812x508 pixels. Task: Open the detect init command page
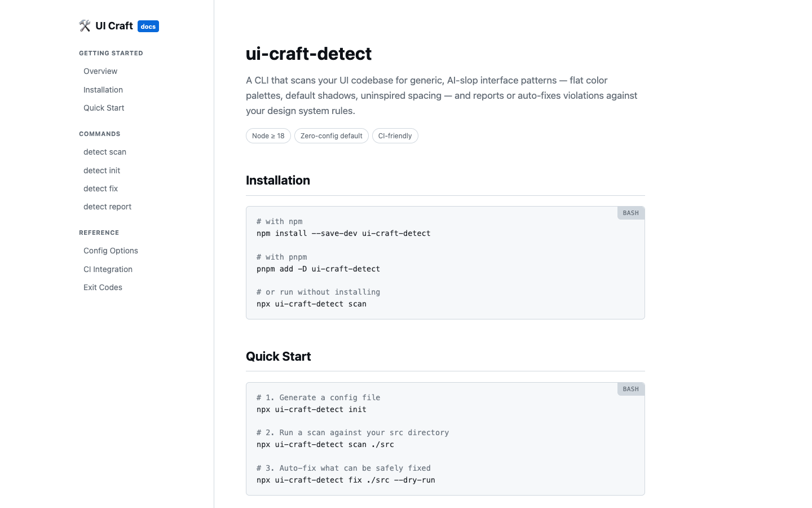(101, 170)
